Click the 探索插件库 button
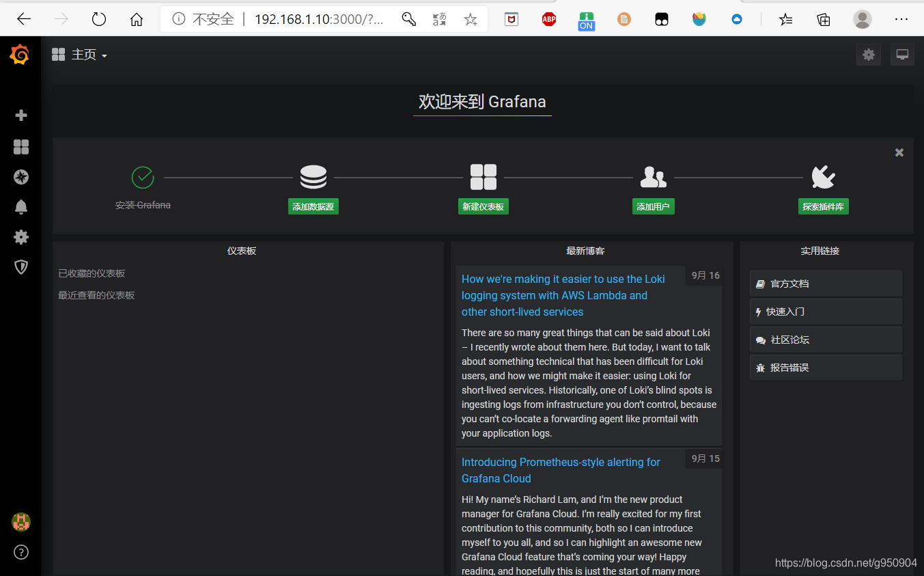Screen dimensions: 924x576 [824, 206]
